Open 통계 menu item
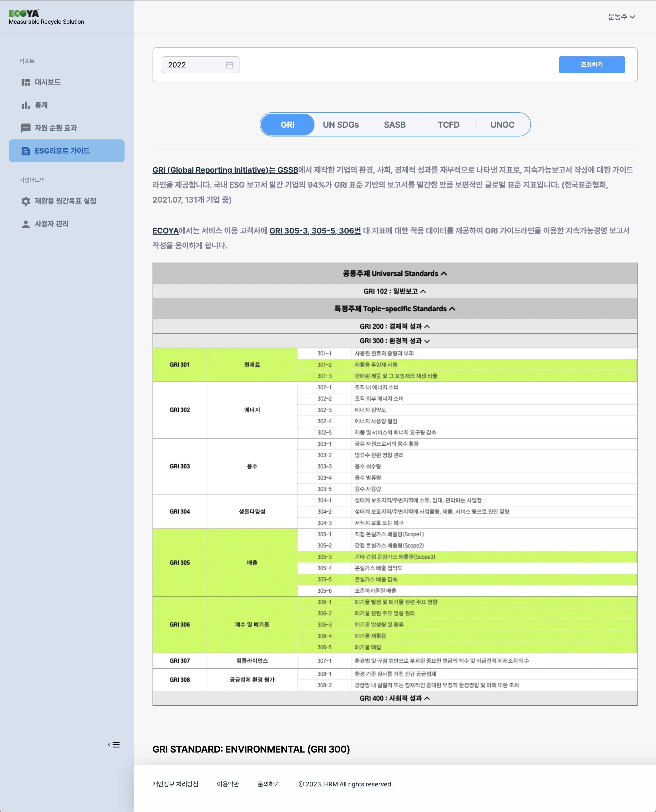Screen dimensions: 656x812 tap(66, 105)
